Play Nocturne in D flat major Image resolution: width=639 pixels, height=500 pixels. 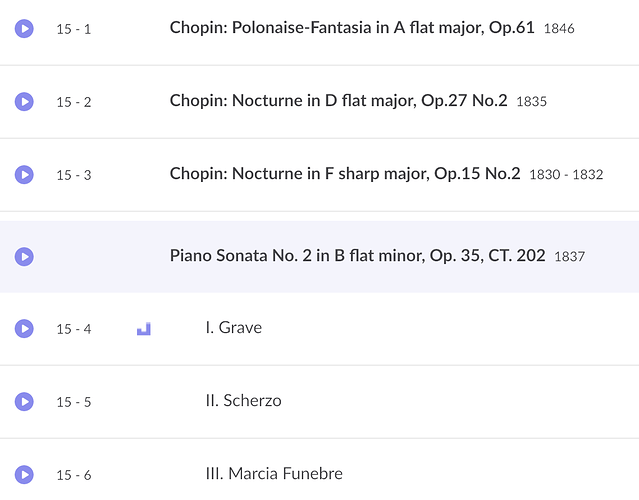24,102
